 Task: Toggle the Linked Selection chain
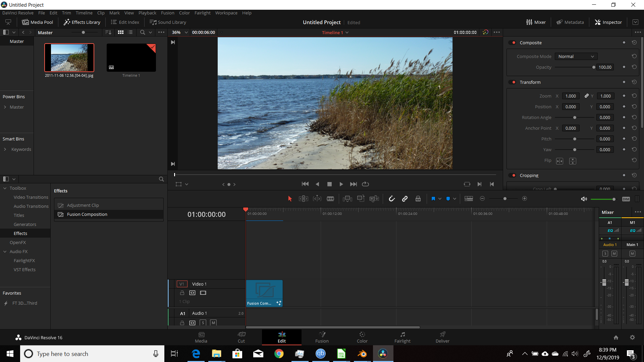point(405,199)
